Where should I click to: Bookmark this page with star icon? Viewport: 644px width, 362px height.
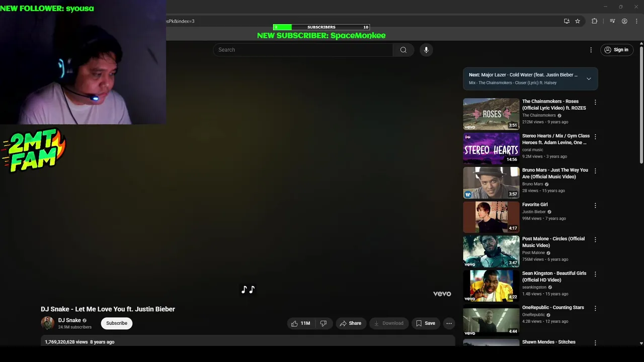pyautogui.click(x=578, y=21)
